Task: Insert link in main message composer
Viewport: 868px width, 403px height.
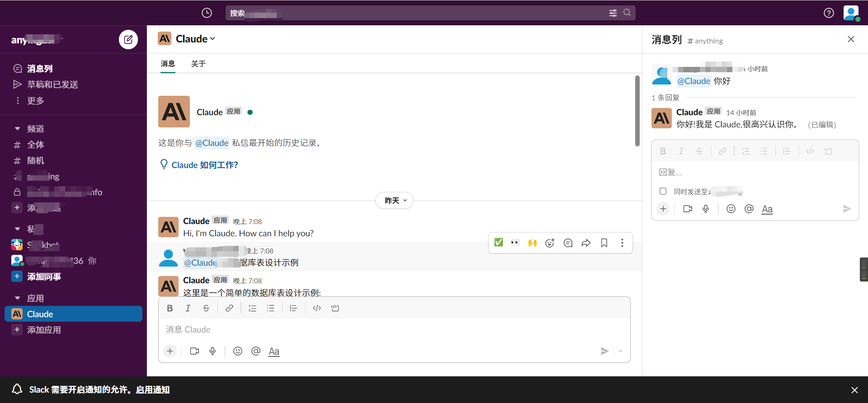Action: pyautogui.click(x=230, y=308)
